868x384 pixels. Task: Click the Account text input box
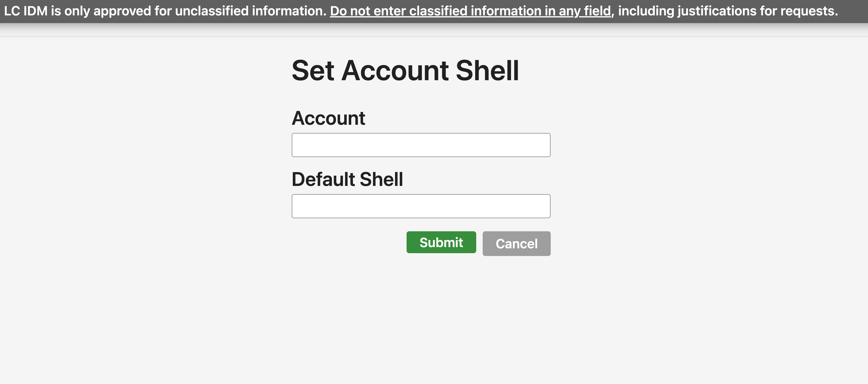(x=421, y=145)
